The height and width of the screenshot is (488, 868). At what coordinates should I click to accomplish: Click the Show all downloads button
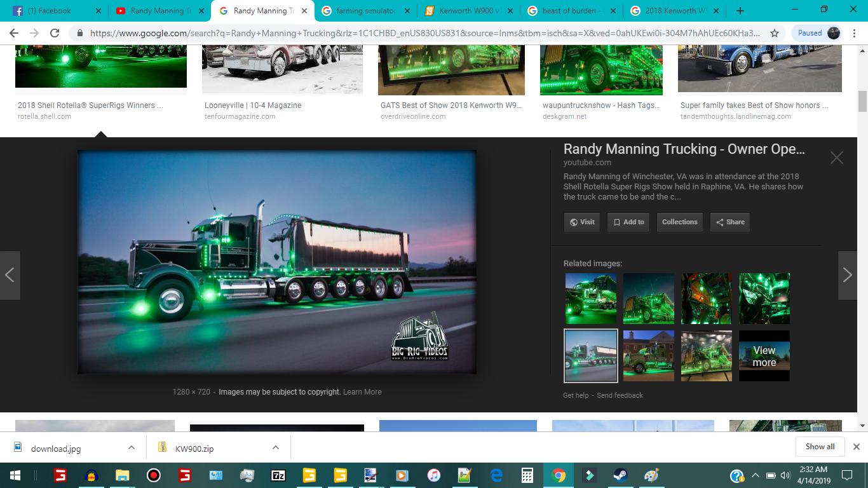(820, 447)
